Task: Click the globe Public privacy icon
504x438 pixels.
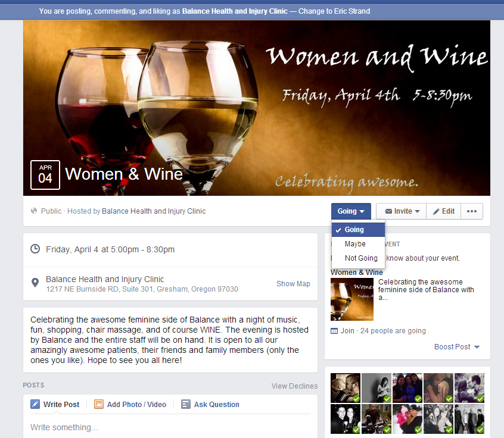Action: [34, 211]
